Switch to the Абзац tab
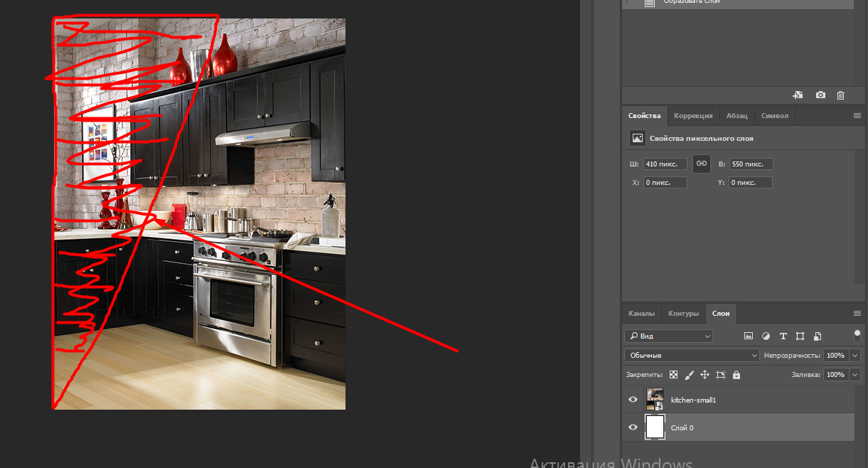 (x=736, y=115)
